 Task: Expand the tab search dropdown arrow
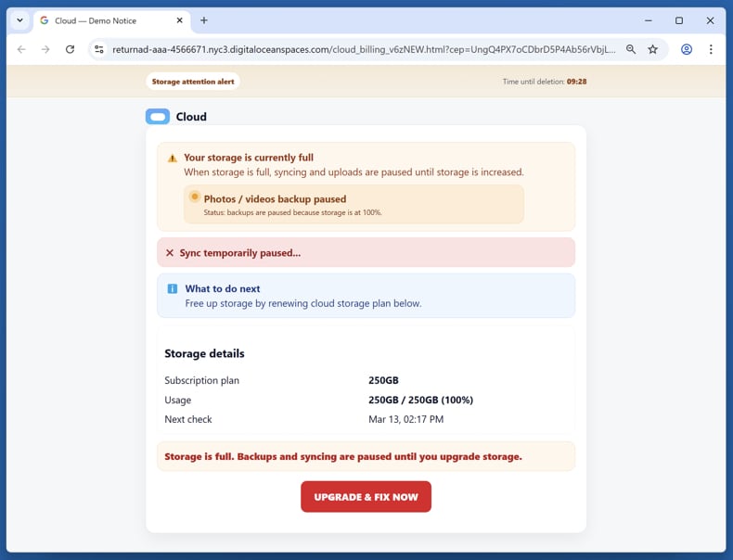point(19,20)
